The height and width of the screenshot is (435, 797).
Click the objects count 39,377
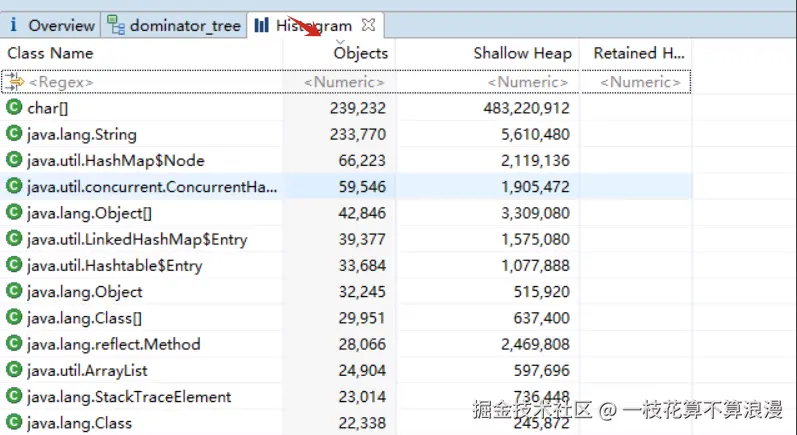pyautogui.click(x=362, y=239)
